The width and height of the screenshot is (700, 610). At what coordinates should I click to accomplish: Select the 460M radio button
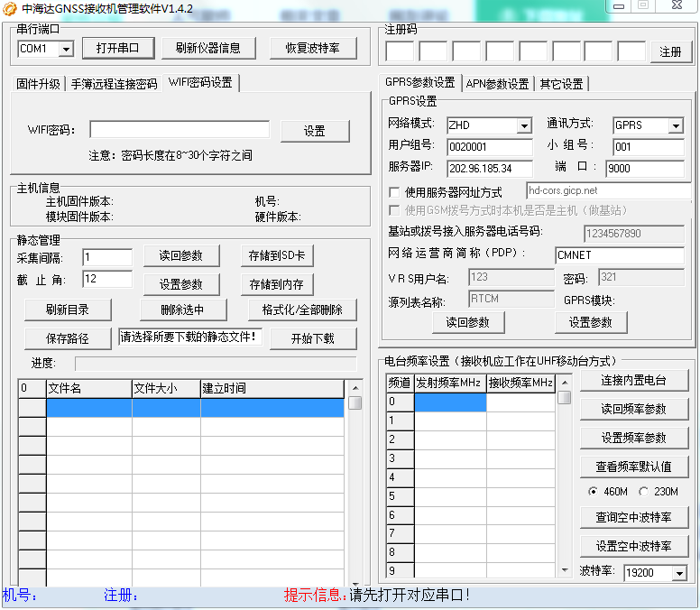(592, 492)
